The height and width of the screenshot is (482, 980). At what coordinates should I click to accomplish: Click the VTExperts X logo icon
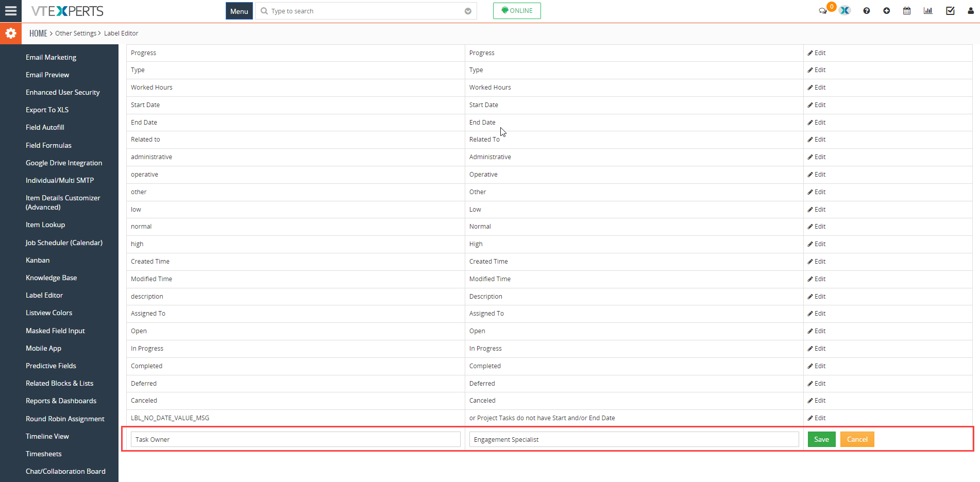(x=845, y=11)
